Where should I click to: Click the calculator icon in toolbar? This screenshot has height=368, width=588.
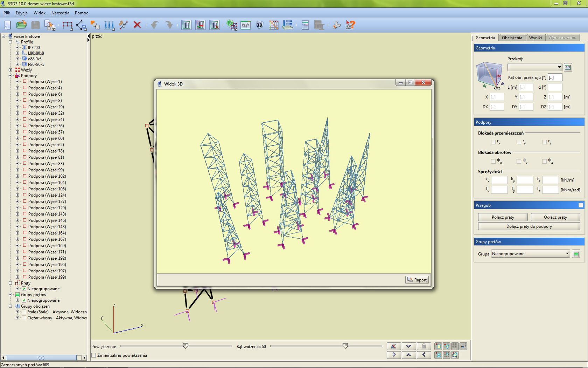(305, 25)
